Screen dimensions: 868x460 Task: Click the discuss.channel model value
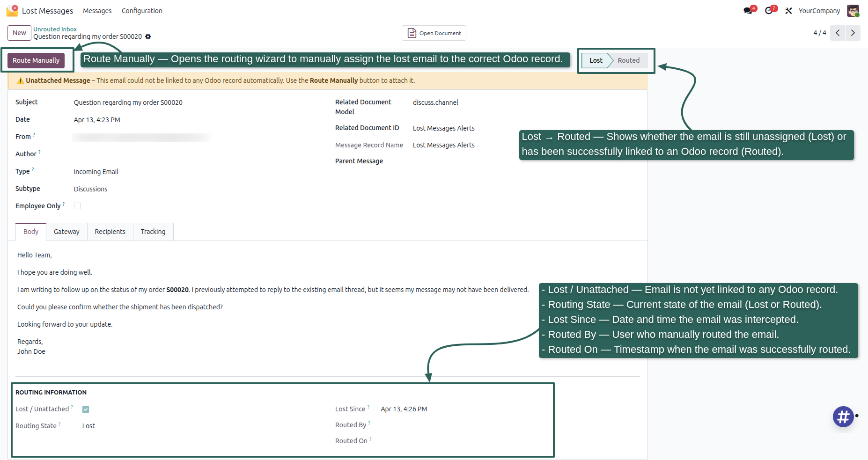click(435, 102)
